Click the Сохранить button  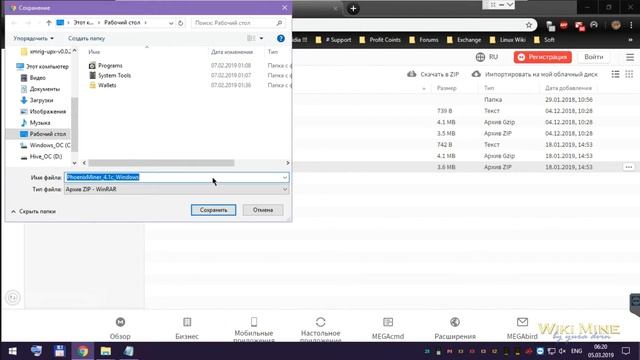pyautogui.click(x=213, y=210)
